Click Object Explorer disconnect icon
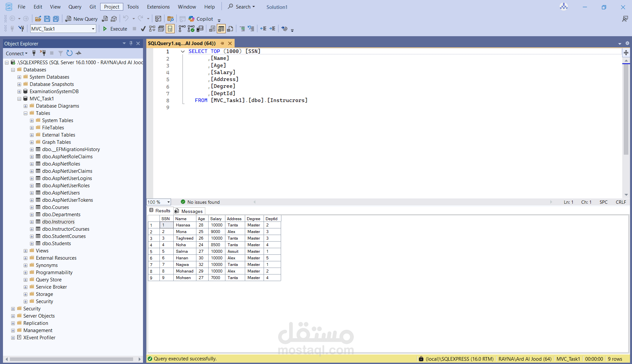The width and height of the screenshot is (632, 364). (x=43, y=53)
